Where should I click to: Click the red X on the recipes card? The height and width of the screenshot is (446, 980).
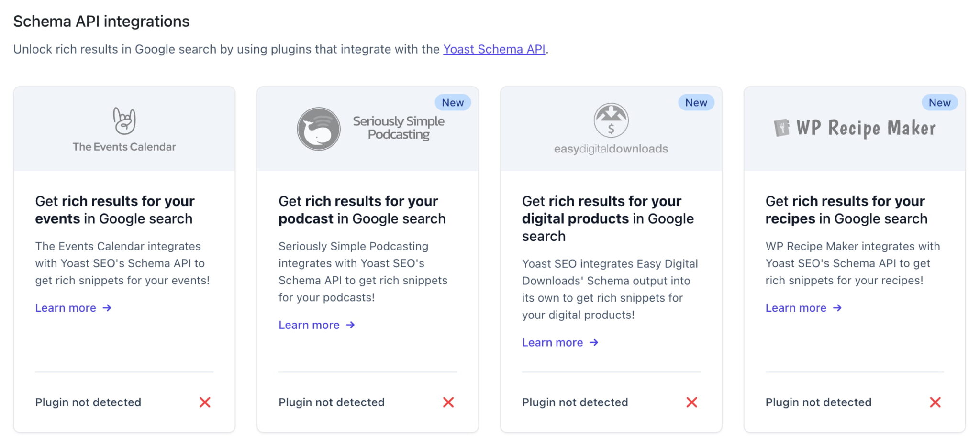(x=935, y=402)
